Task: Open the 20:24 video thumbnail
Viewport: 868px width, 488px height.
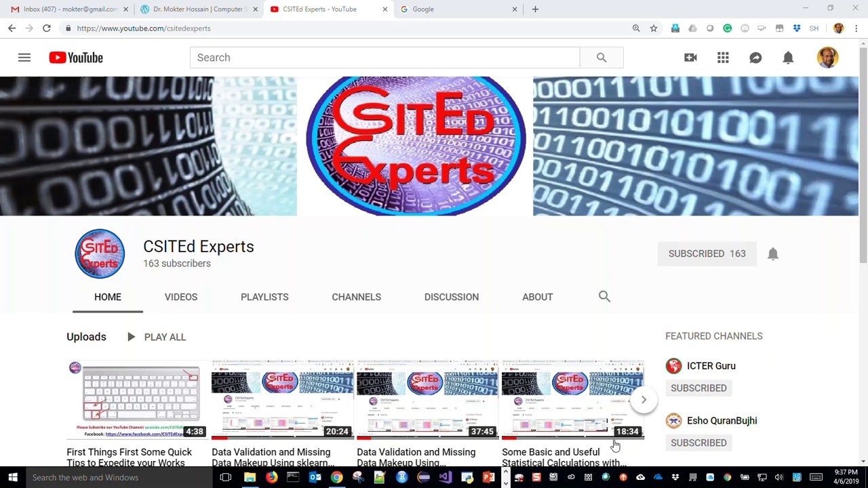Action: [282, 400]
